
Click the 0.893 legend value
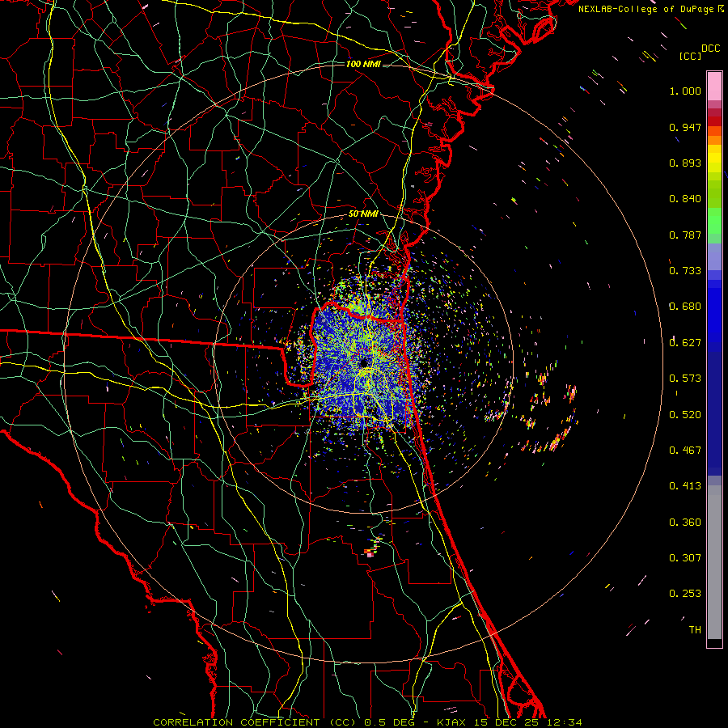[x=685, y=163]
